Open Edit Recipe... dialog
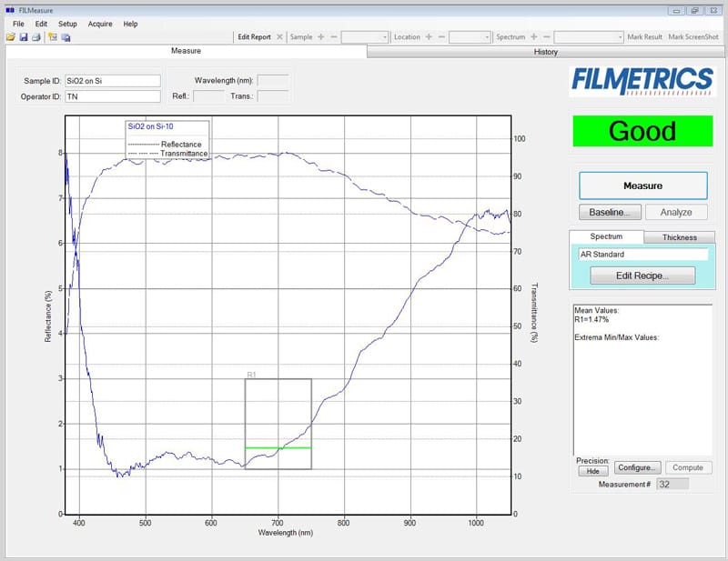The image size is (728, 561). pyautogui.click(x=642, y=275)
